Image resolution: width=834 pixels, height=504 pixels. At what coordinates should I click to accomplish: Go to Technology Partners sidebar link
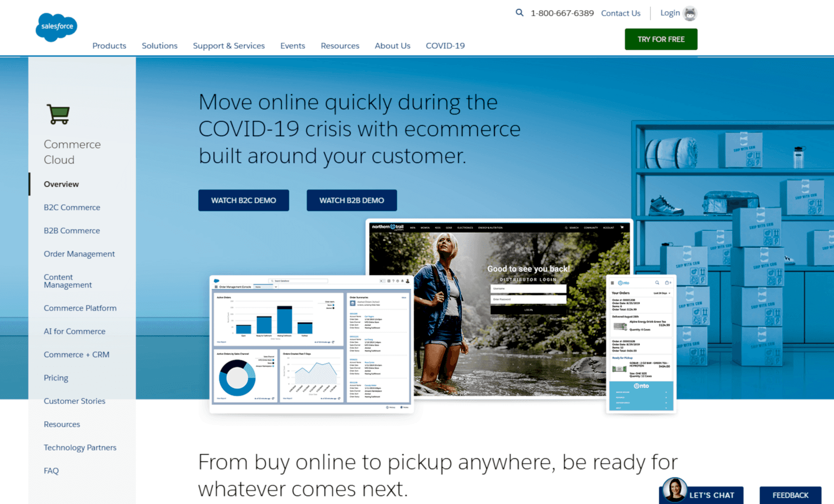point(80,448)
